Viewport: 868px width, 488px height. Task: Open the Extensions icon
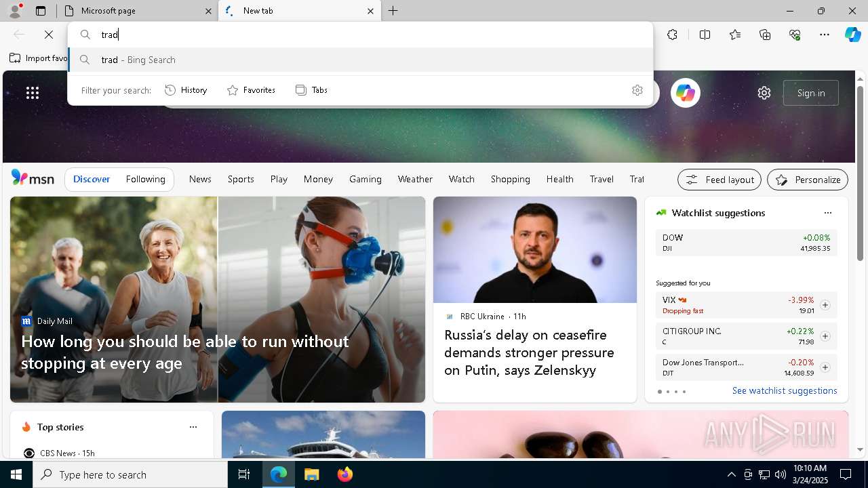click(x=672, y=35)
